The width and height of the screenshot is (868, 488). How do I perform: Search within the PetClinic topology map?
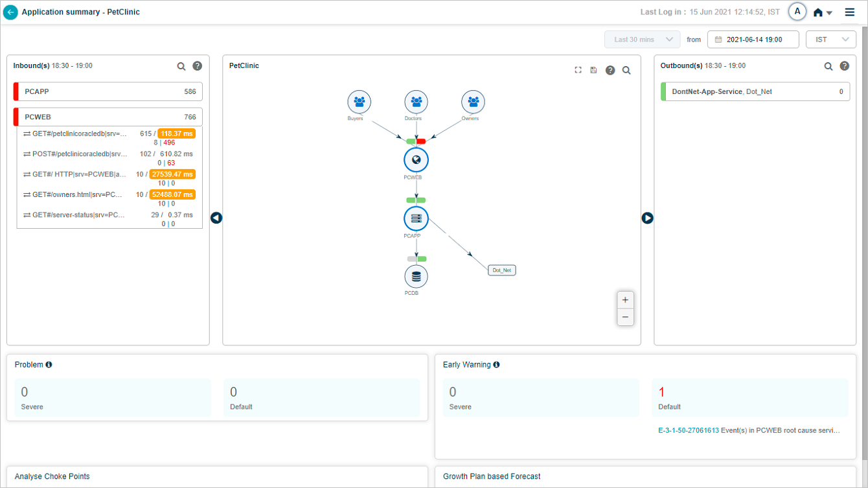(x=626, y=70)
